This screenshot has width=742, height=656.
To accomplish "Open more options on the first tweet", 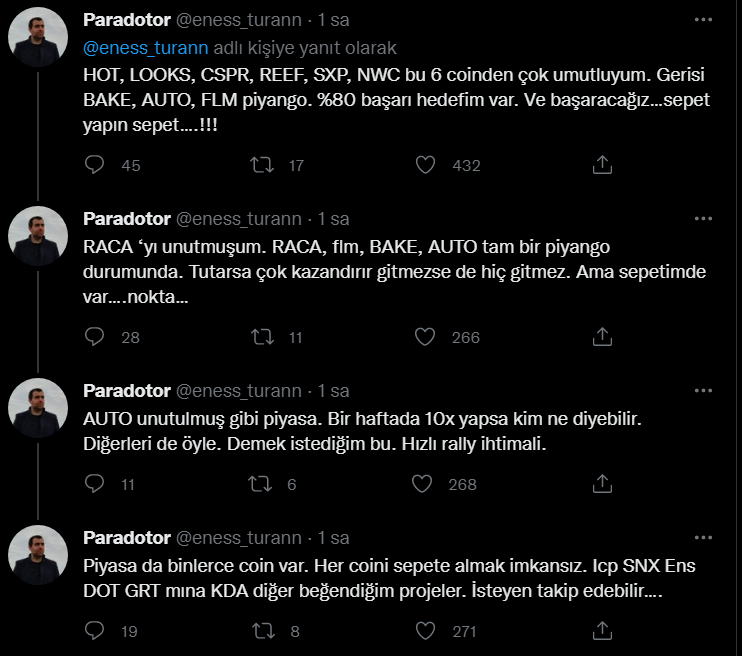I will pos(705,19).
